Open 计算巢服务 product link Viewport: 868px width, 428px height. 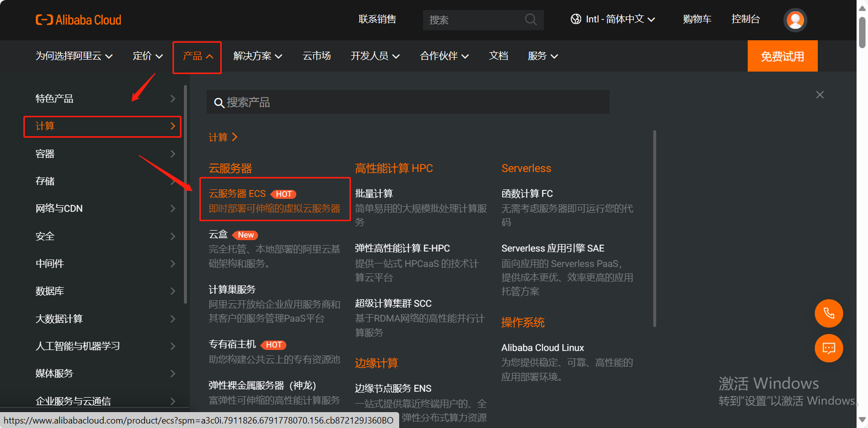pos(232,289)
